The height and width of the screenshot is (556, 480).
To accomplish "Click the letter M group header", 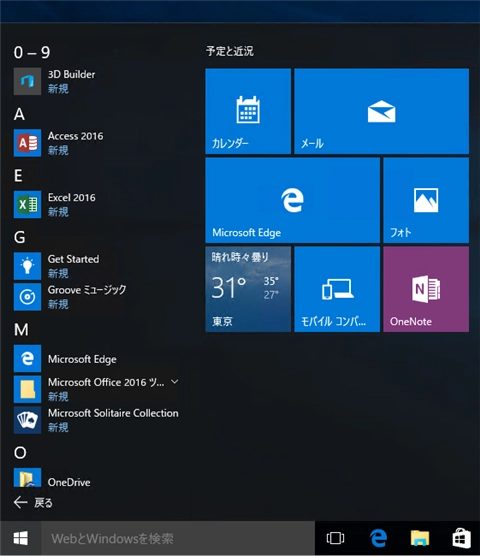I will point(21,330).
